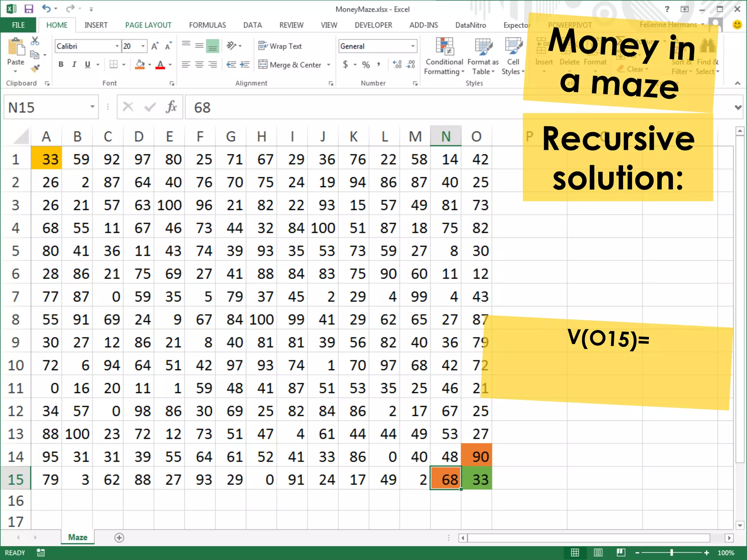Viewport: 747px width, 560px height.
Task: Click the macro recording icon in status bar
Action: pyautogui.click(x=41, y=553)
